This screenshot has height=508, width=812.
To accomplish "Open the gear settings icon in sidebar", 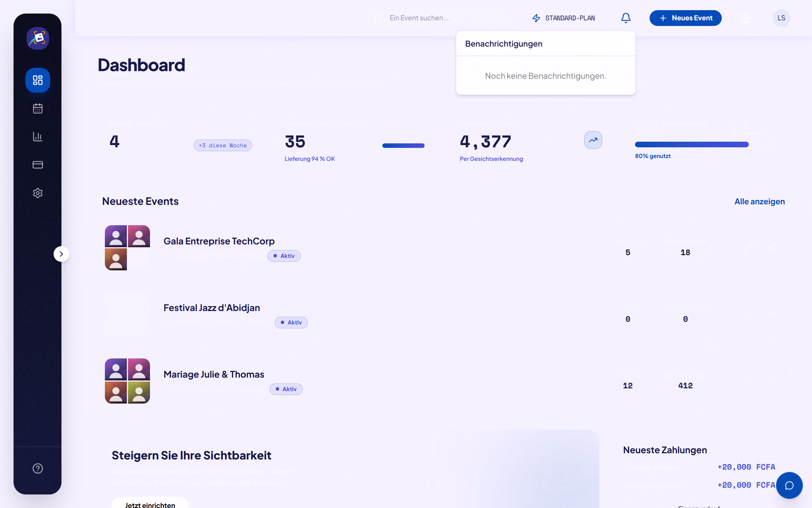I will coord(37,193).
